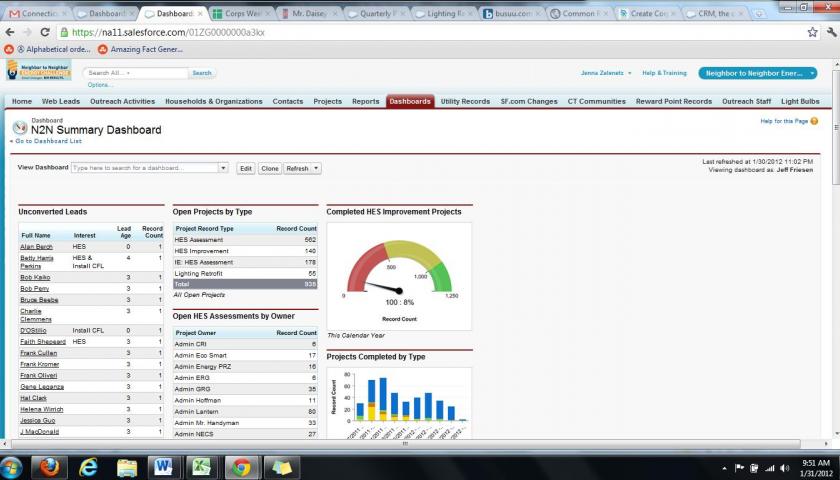Viewport: 840px width, 480px height.
Task: Open the Help & Training link
Action: 664,73
